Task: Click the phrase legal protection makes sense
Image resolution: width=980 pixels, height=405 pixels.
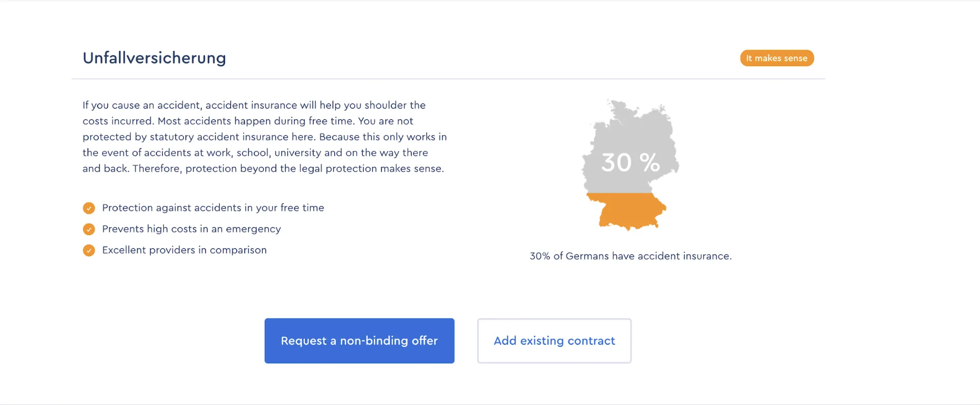Action: [x=384, y=169]
